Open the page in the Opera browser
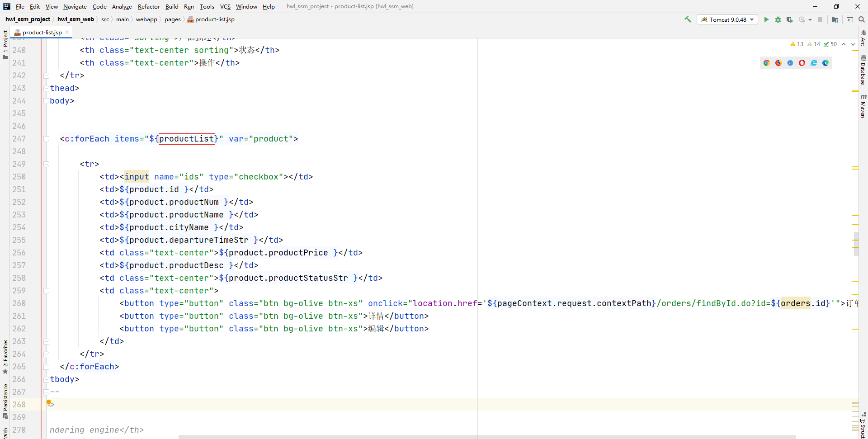868x439 pixels. click(x=802, y=63)
